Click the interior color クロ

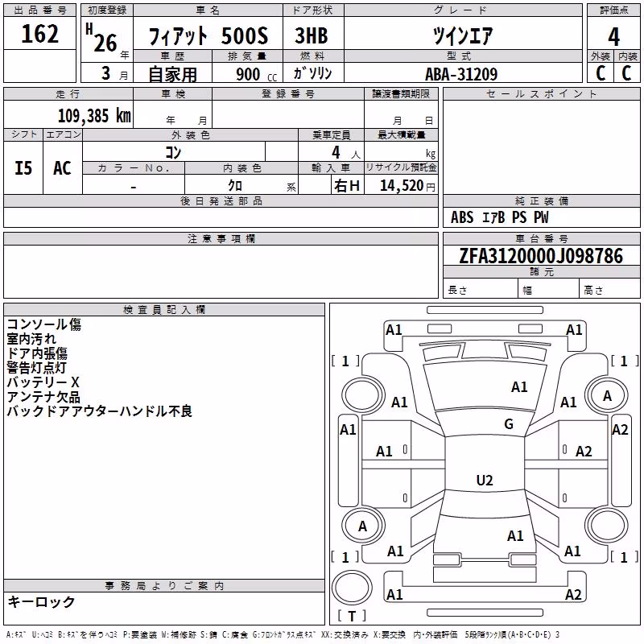click(x=235, y=186)
